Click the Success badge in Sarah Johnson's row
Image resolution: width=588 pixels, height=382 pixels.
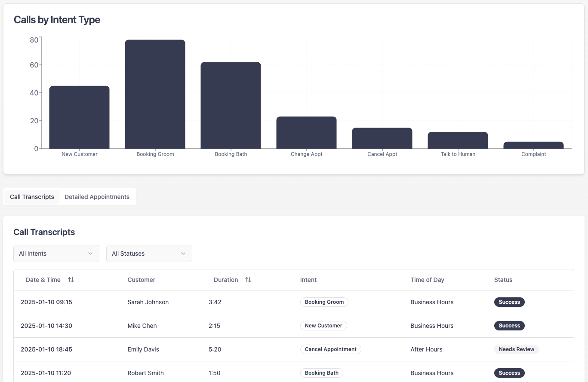509,302
